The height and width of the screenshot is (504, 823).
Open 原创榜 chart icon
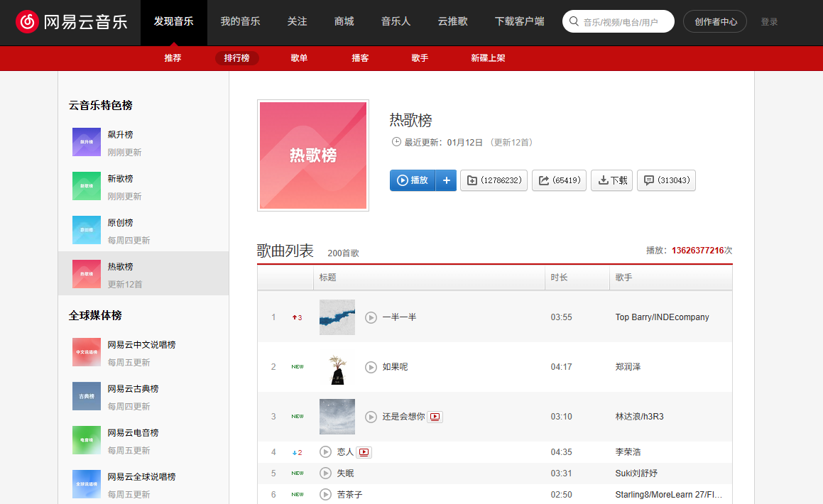(87, 230)
